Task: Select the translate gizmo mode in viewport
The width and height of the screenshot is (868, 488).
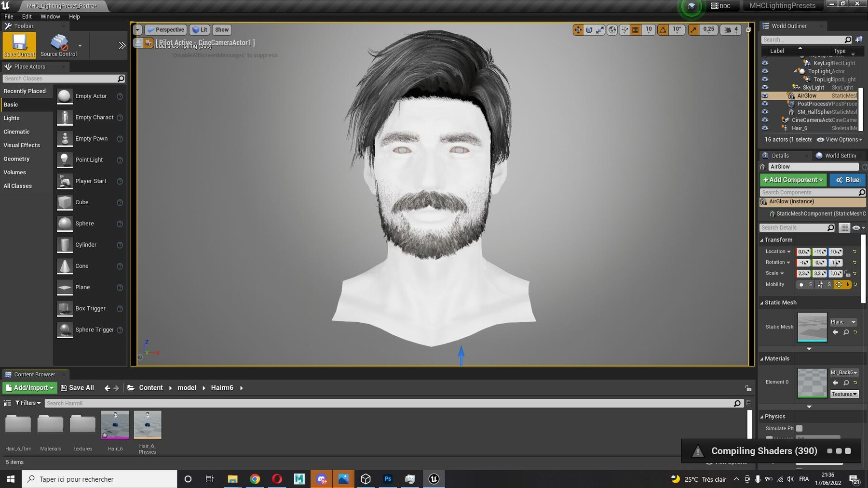Action: [578, 30]
